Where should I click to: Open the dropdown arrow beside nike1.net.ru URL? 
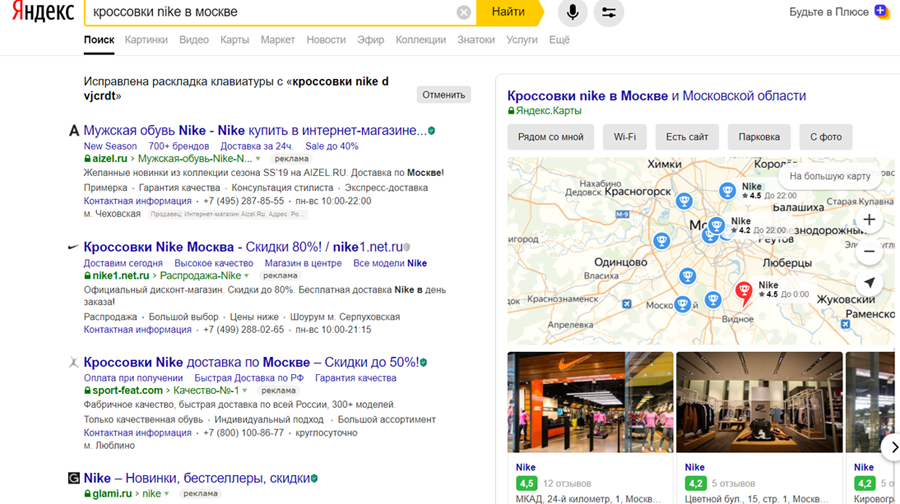[x=248, y=276]
